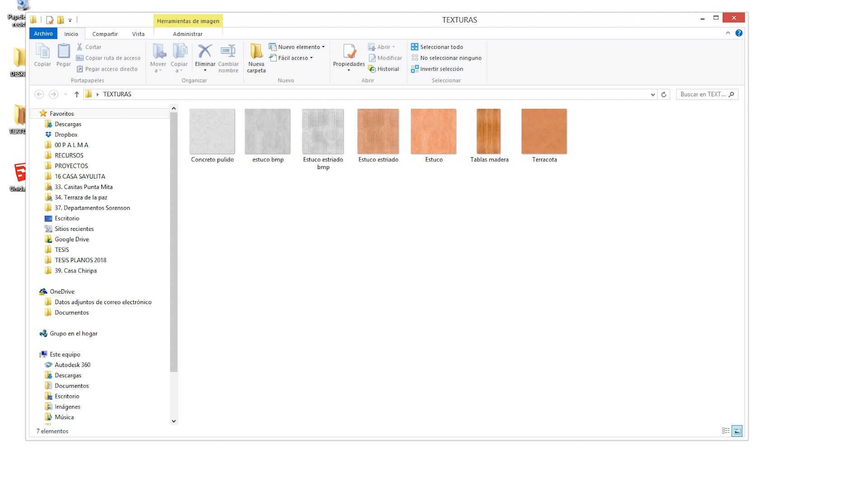Open the Mover a command

coord(158,58)
